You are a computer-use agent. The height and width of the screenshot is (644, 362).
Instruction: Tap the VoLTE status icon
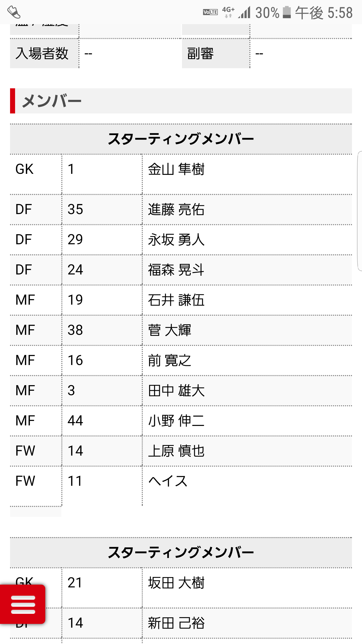(x=210, y=12)
